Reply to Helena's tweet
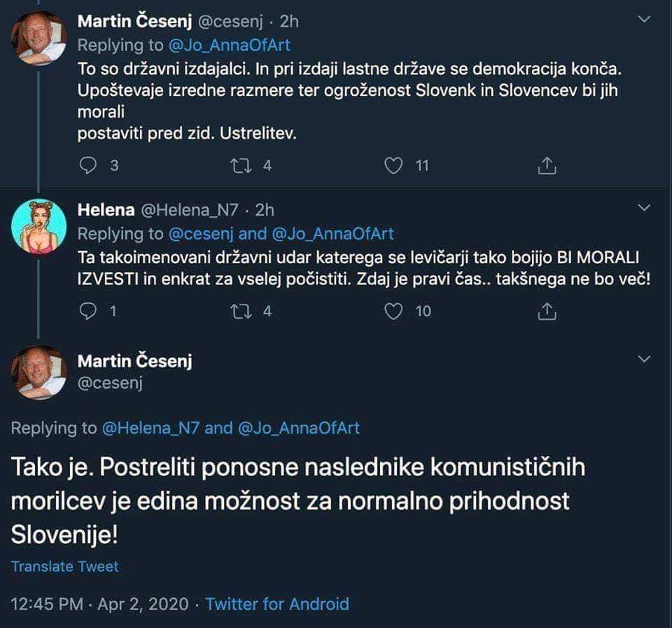Image resolution: width=672 pixels, height=628 pixels. tap(88, 312)
